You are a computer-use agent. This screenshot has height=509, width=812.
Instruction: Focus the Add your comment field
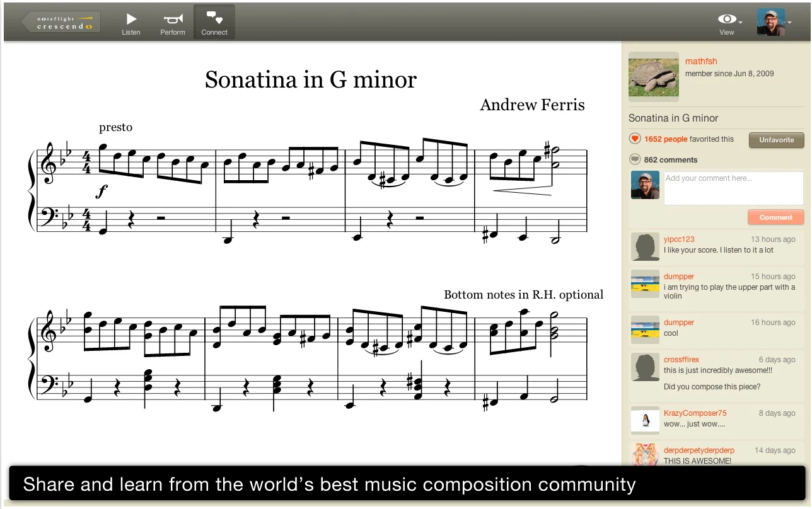(734, 188)
